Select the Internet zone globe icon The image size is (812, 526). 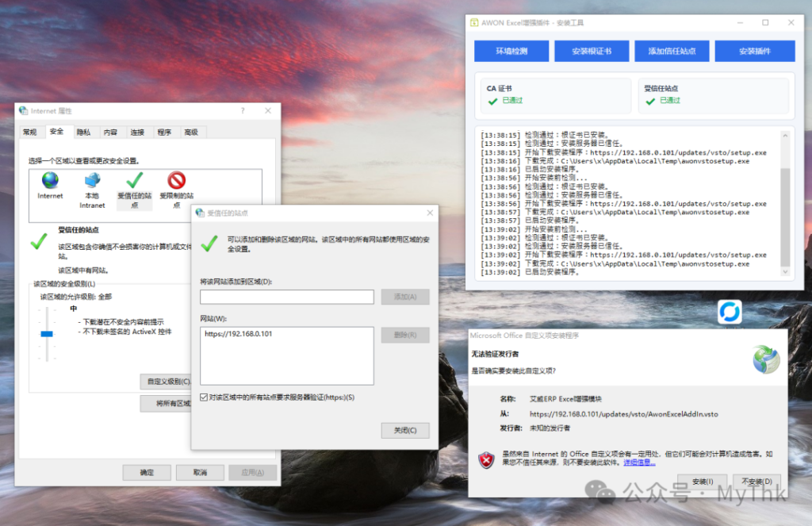[x=50, y=180]
